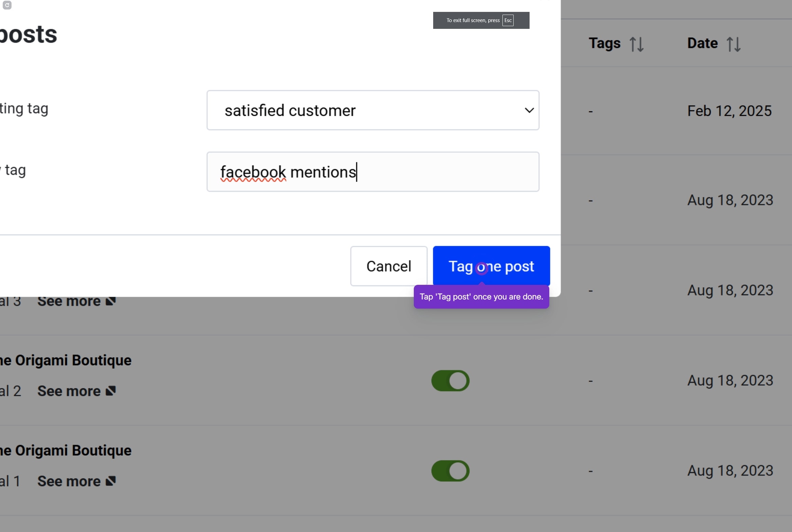792x532 pixels.
Task: Click the external arrow icon beside 'al 1' See more
Action: click(111, 481)
